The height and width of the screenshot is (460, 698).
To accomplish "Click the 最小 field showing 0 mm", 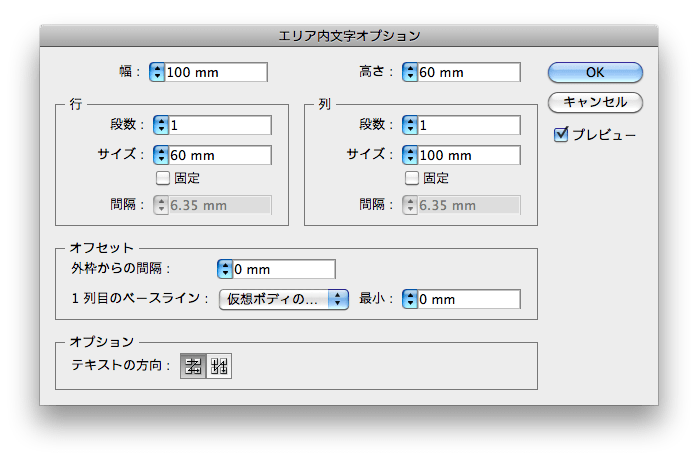I will click(x=468, y=299).
